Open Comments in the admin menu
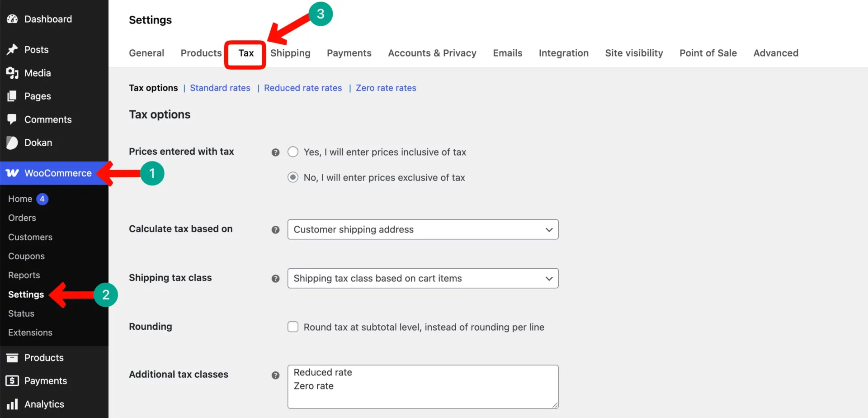The height and width of the screenshot is (418, 868). point(48,119)
